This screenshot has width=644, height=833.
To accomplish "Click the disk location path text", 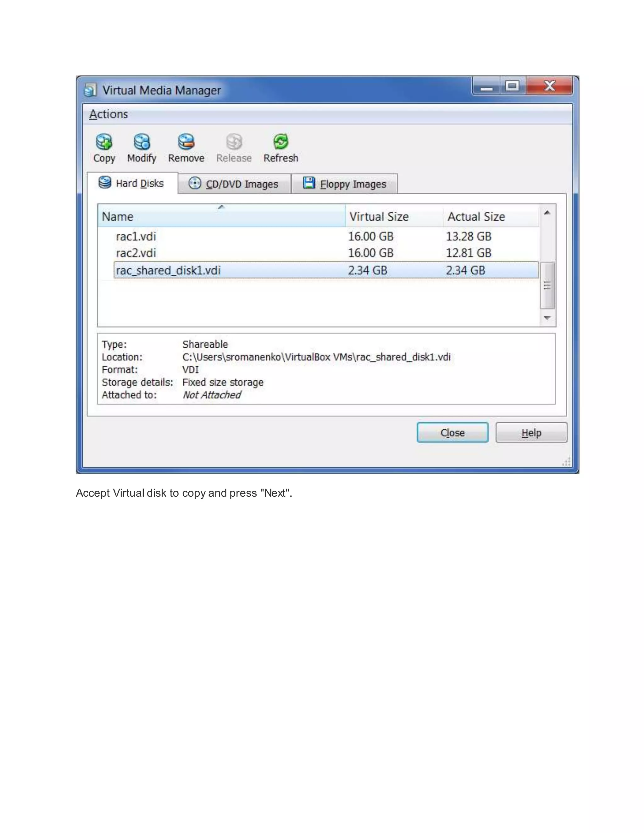I will [316, 357].
